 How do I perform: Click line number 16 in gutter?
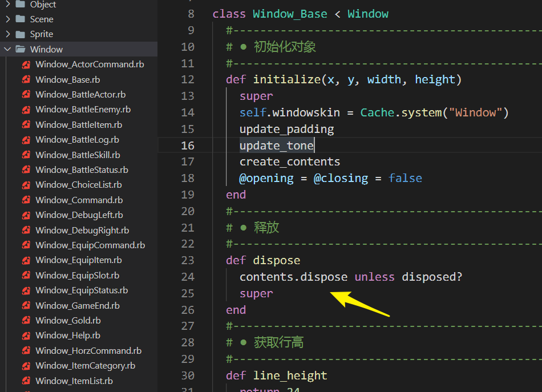click(x=188, y=146)
